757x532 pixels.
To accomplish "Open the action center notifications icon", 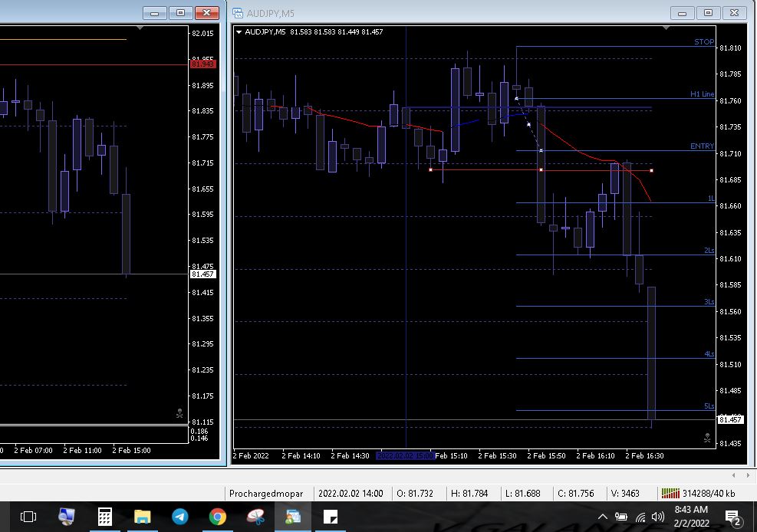I will 732,517.
